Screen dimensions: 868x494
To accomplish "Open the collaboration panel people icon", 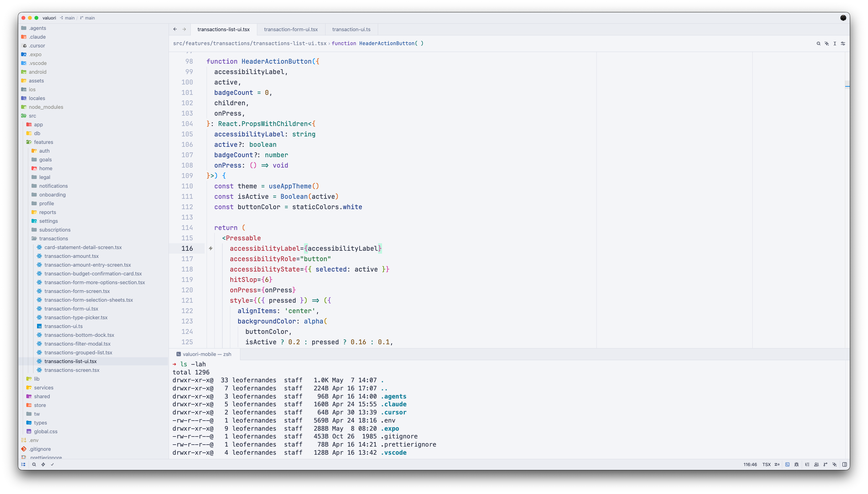I will (816, 464).
